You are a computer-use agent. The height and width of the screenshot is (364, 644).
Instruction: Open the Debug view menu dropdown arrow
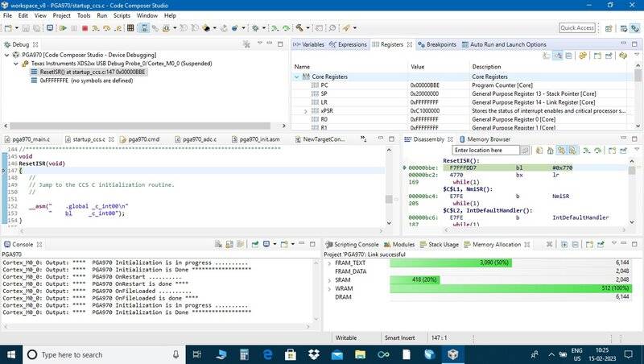(x=259, y=43)
